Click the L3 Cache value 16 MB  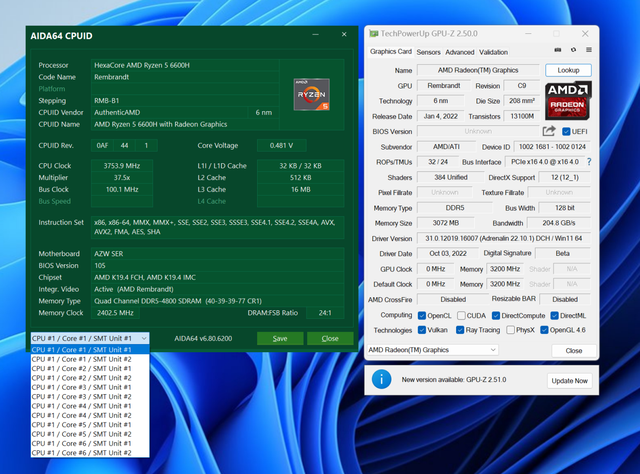coord(301,189)
